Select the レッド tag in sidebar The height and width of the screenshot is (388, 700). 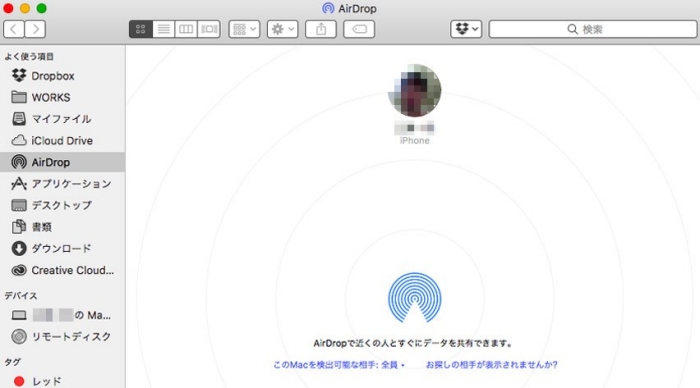point(62,381)
